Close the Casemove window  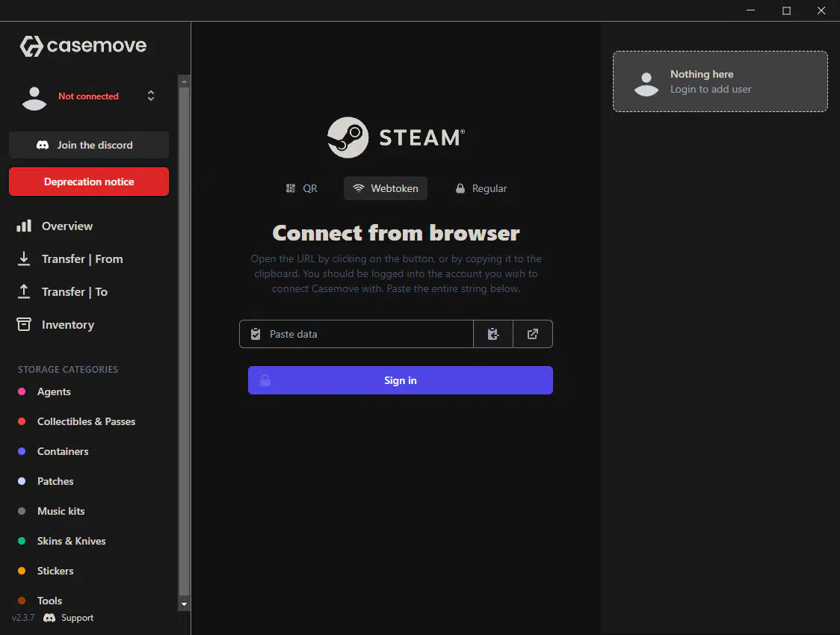tap(821, 10)
